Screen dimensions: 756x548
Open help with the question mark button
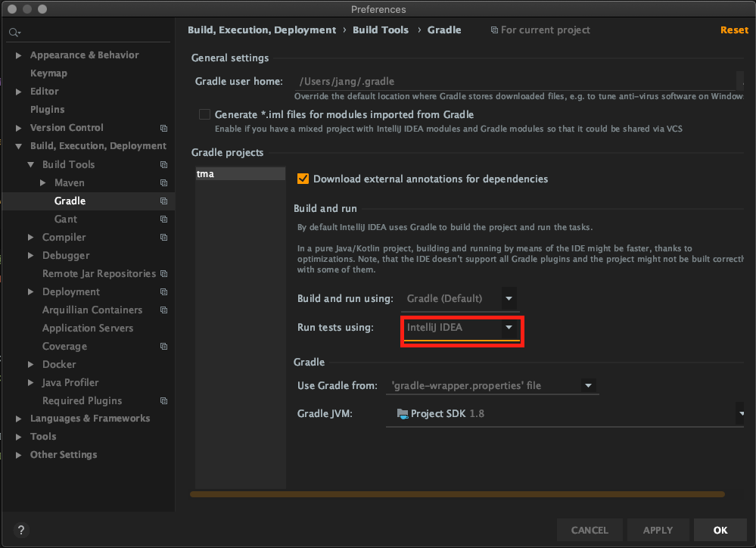pyautogui.click(x=21, y=530)
